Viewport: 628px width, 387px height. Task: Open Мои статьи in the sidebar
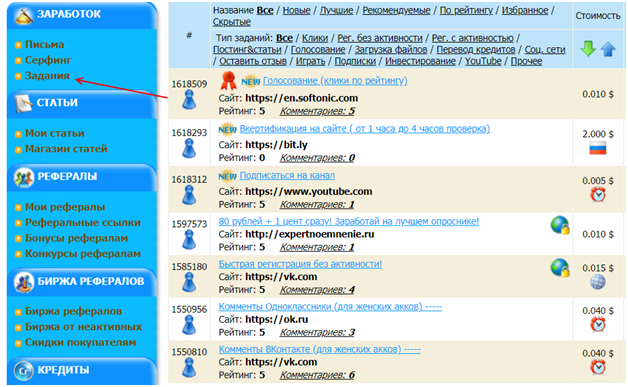54,133
